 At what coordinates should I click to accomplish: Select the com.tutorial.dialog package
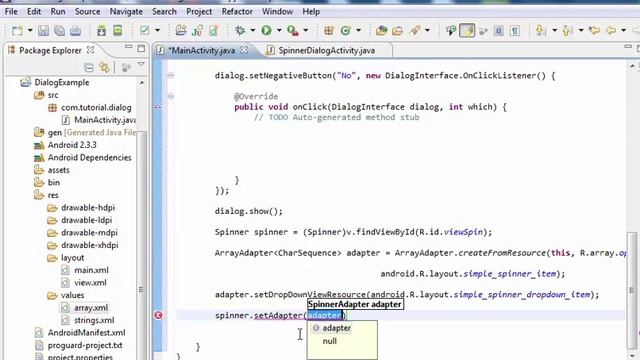[x=96, y=108]
